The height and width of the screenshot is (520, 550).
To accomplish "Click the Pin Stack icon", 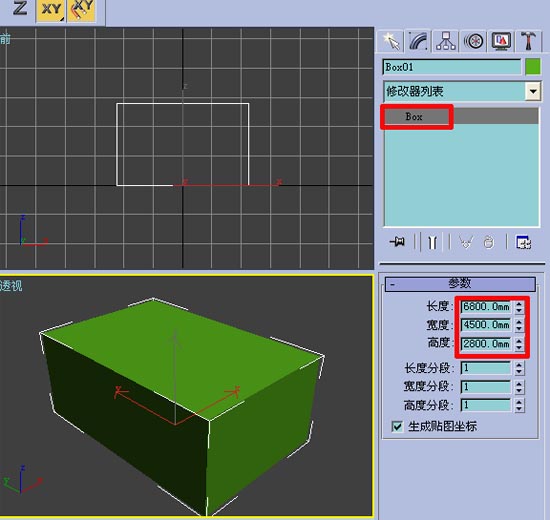I will point(397,242).
